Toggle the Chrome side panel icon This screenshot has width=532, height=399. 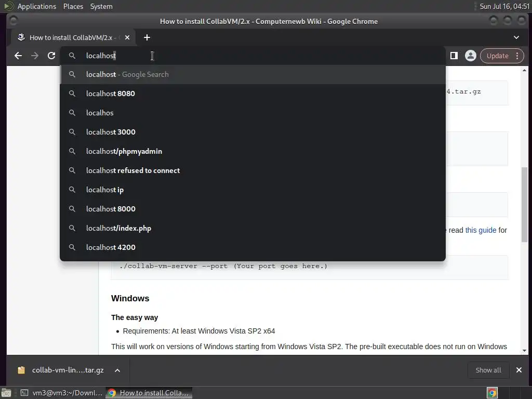pos(454,56)
